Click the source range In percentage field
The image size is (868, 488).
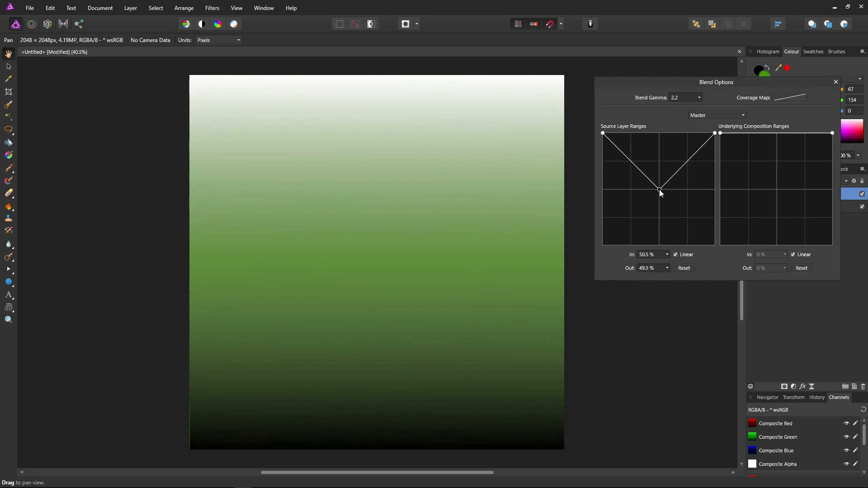click(x=650, y=254)
